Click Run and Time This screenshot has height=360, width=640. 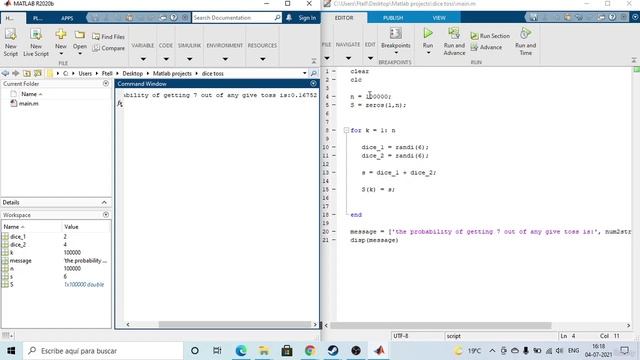(x=525, y=41)
